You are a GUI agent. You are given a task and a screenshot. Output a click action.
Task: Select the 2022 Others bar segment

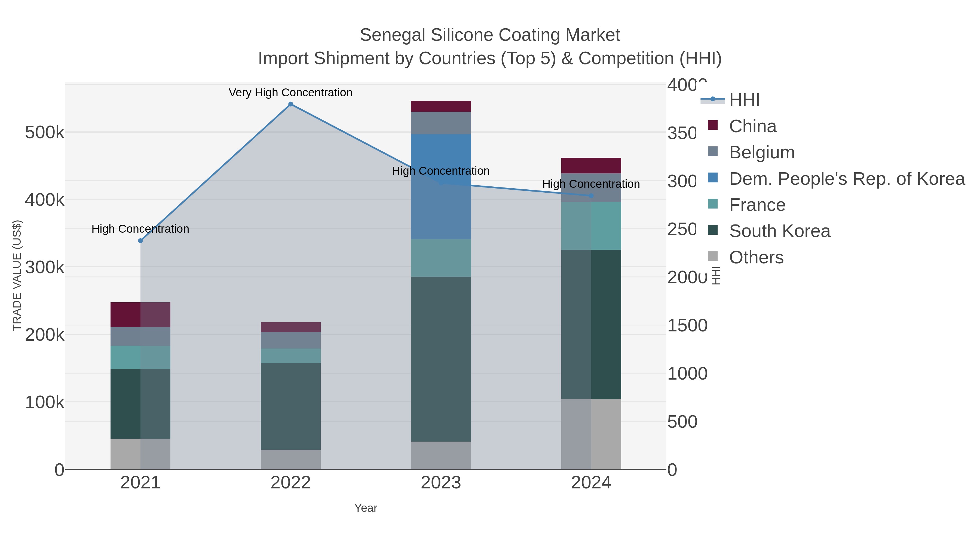[291, 460]
